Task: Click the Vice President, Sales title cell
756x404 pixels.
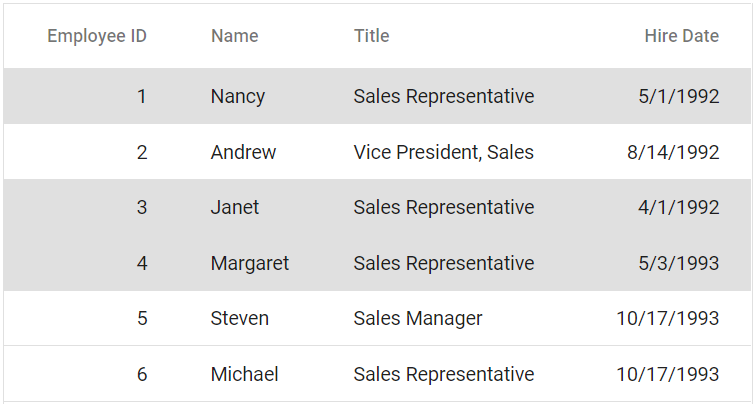Action: 443,152
